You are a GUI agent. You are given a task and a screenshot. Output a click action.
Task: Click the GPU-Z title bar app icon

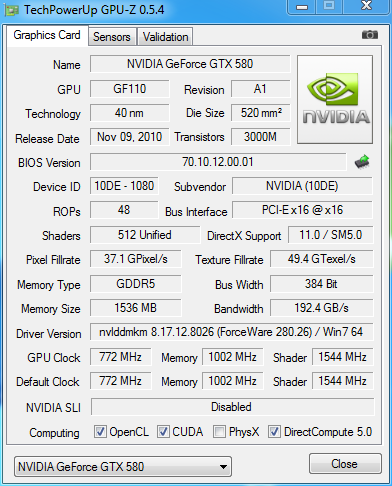coord(11,10)
